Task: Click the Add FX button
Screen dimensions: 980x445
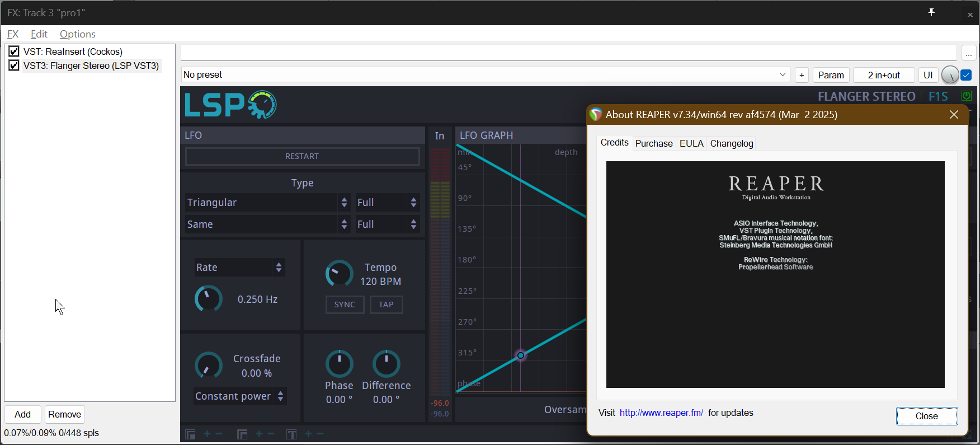Action: [23, 415]
